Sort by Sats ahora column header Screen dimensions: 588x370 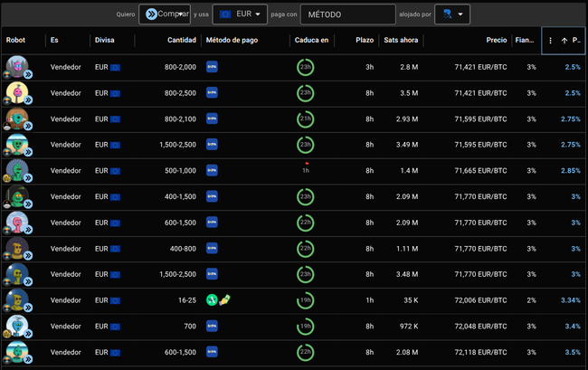click(401, 40)
